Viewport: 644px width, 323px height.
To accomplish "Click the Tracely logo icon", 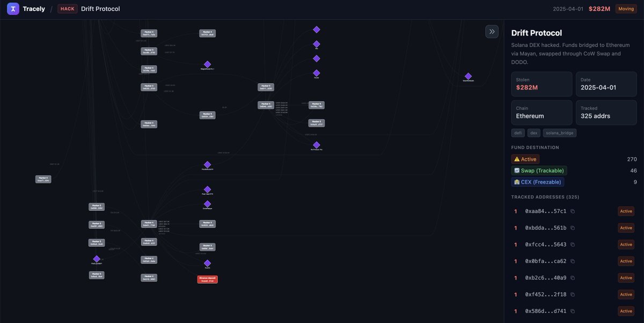I will click(13, 9).
